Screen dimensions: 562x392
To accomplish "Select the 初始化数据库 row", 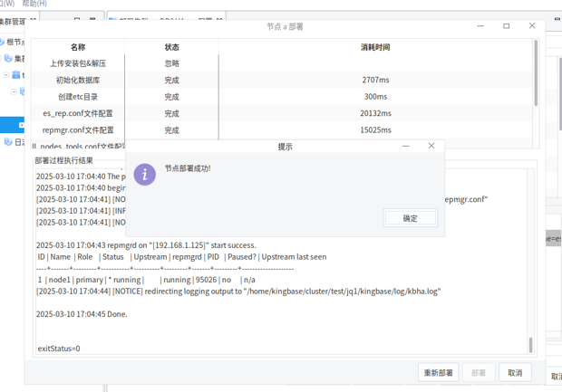I will point(78,81).
